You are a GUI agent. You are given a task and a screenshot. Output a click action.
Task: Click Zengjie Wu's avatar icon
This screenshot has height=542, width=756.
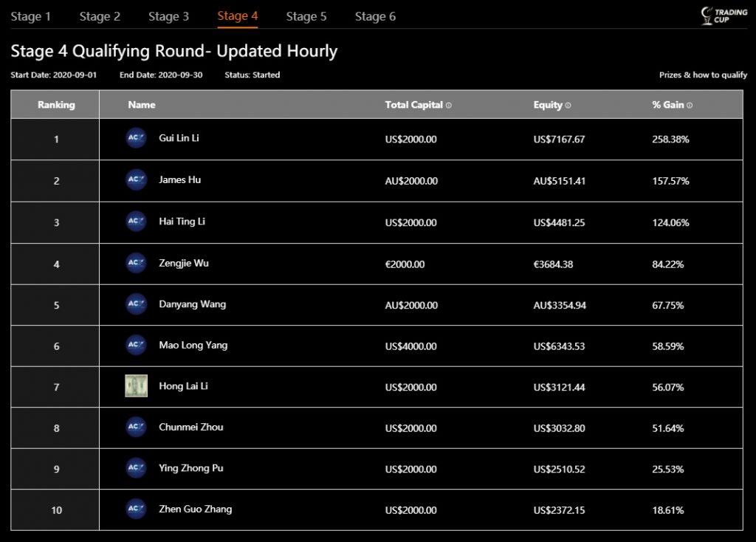pyautogui.click(x=136, y=263)
